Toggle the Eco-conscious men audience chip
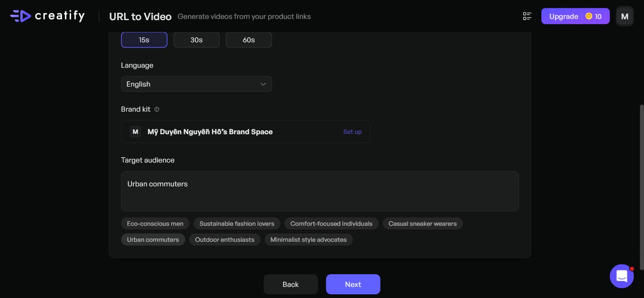644x298 pixels. (x=155, y=224)
